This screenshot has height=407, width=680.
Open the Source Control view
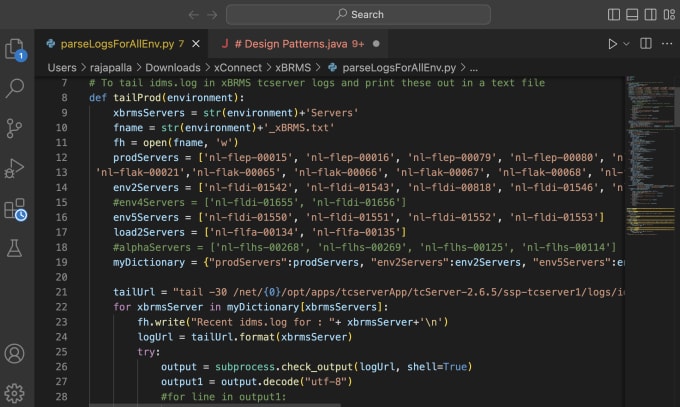click(14, 128)
